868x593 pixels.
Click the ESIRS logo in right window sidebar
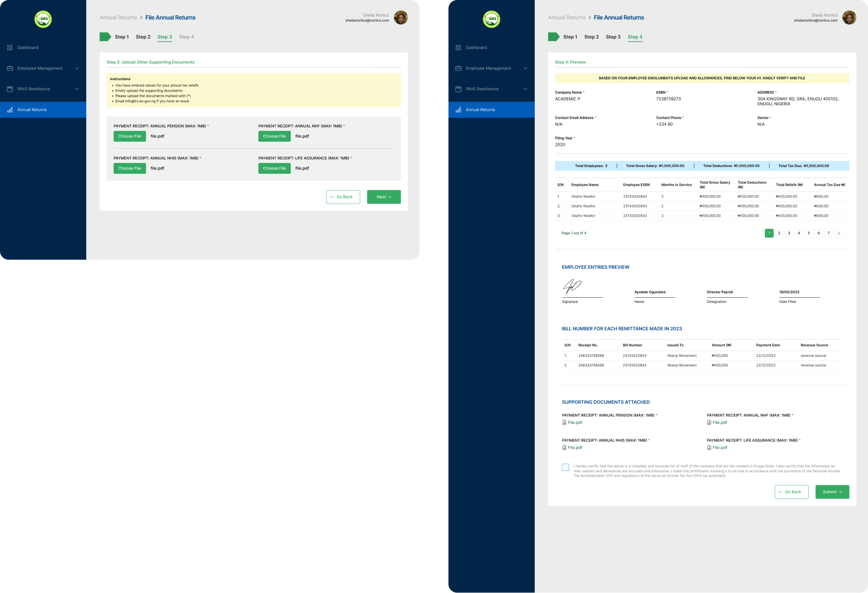coord(491,19)
